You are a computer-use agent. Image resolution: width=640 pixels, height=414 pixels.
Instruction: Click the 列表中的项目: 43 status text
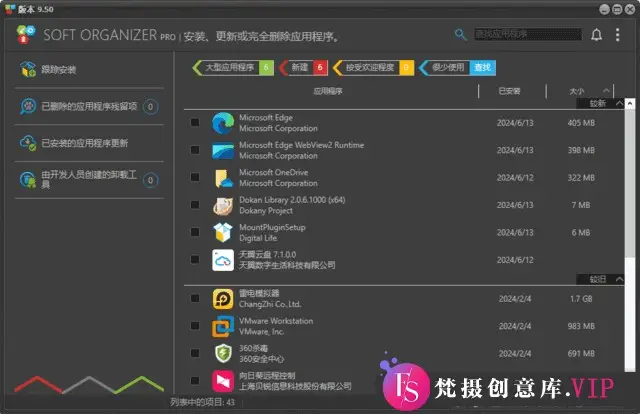point(202,402)
